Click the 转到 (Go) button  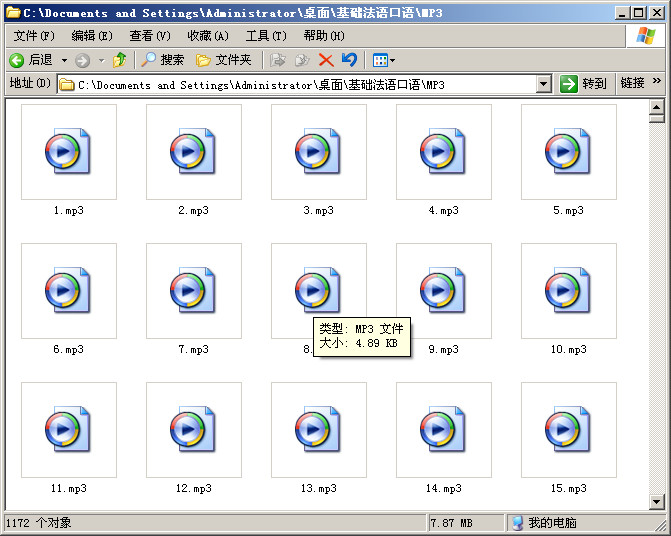click(583, 84)
